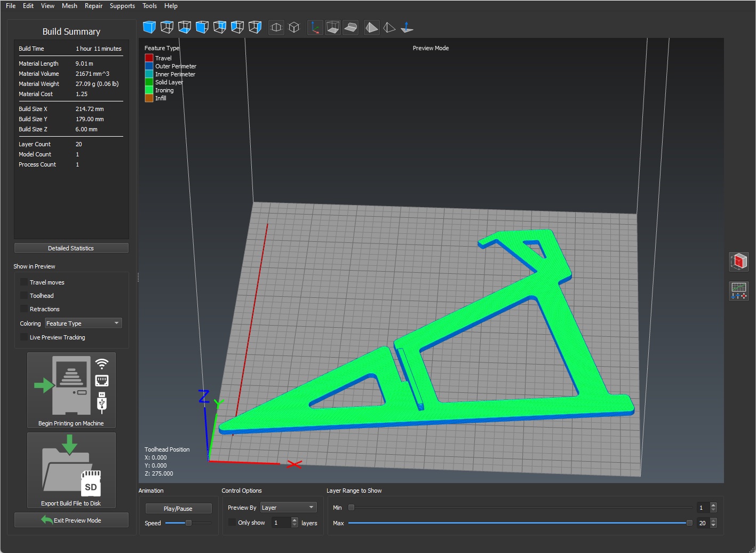The width and height of the screenshot is (756, 553).
Task: Open the red cube model view icon
Action: (739, 262)
